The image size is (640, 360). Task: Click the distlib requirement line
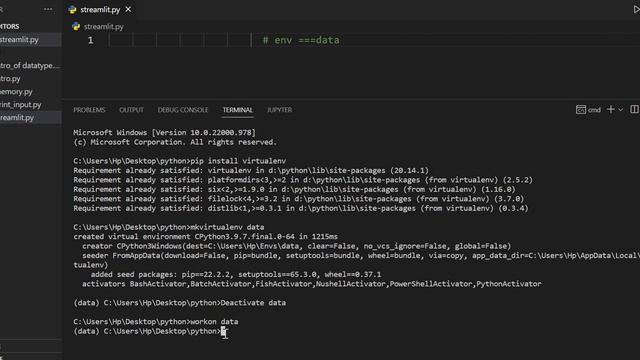coord(301,208)
